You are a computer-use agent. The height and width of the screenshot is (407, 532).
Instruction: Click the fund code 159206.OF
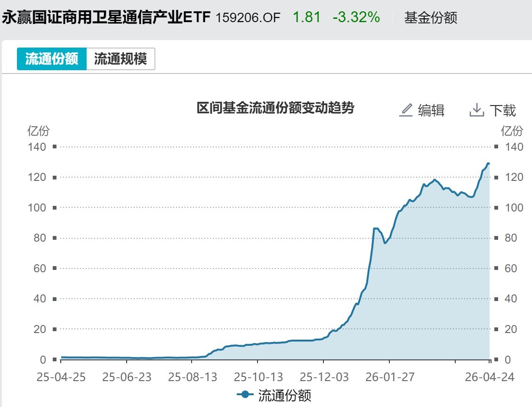pyautogui.click(x=248, y=17)
